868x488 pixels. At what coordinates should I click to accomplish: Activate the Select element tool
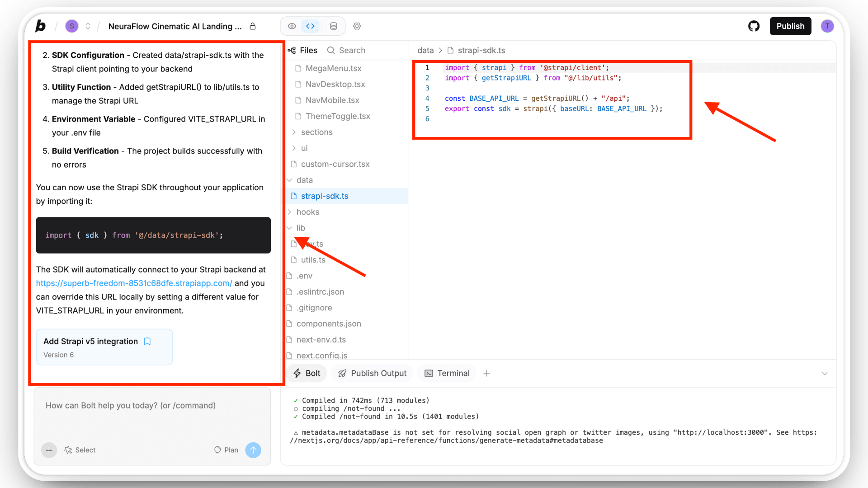80,450
